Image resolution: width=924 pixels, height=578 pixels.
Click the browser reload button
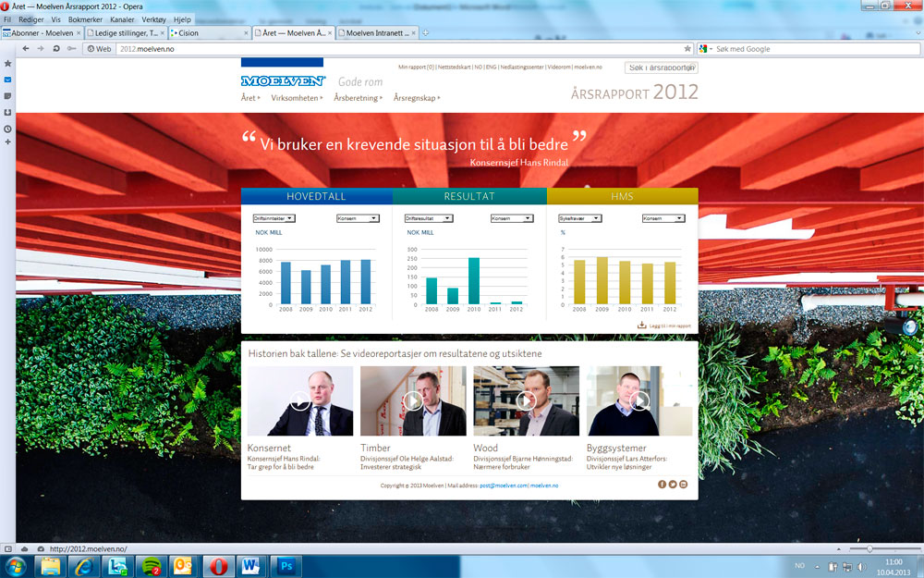point(57,48)
